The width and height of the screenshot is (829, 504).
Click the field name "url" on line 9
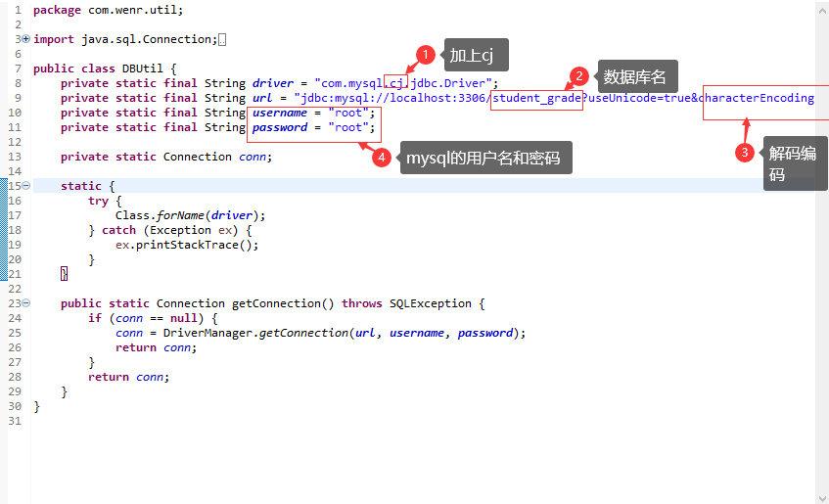(x=262, y=98)
